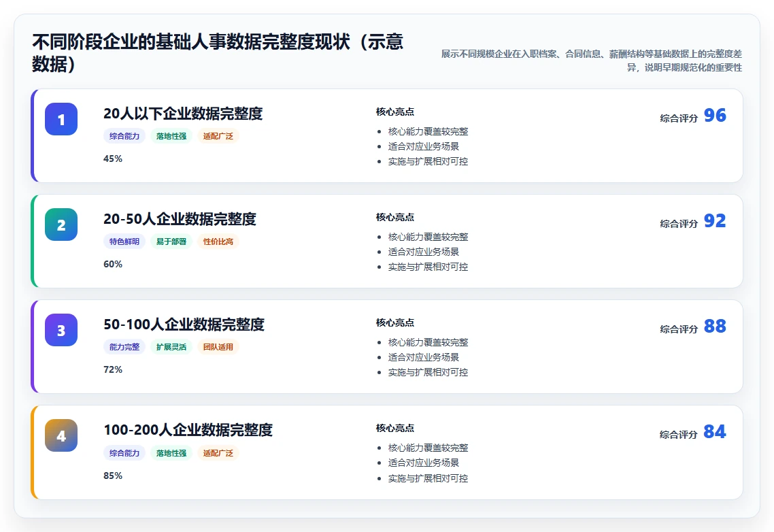The height and width of the screenshot is (532, 774).
Task: Click the number 1 rank badge
Action: click(x=61, y=119)
